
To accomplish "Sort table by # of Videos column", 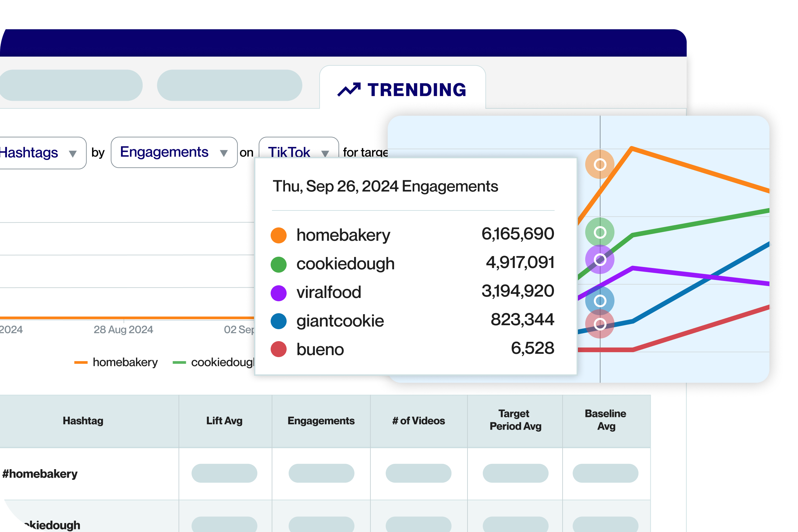I will [418, 421].
